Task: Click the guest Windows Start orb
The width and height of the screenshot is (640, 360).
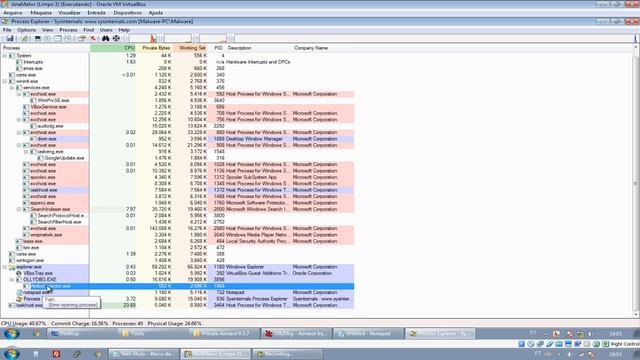Action: pyautogui.click(x=11, y=333)
